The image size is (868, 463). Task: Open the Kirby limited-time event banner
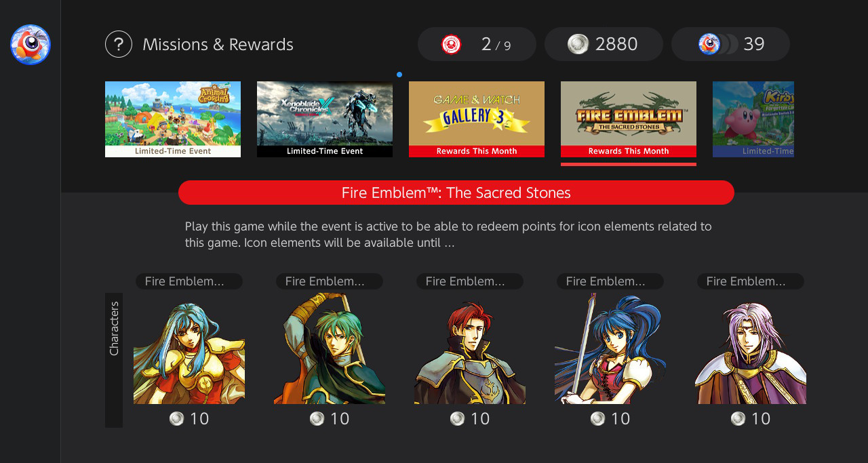click(x=753, y=119)
